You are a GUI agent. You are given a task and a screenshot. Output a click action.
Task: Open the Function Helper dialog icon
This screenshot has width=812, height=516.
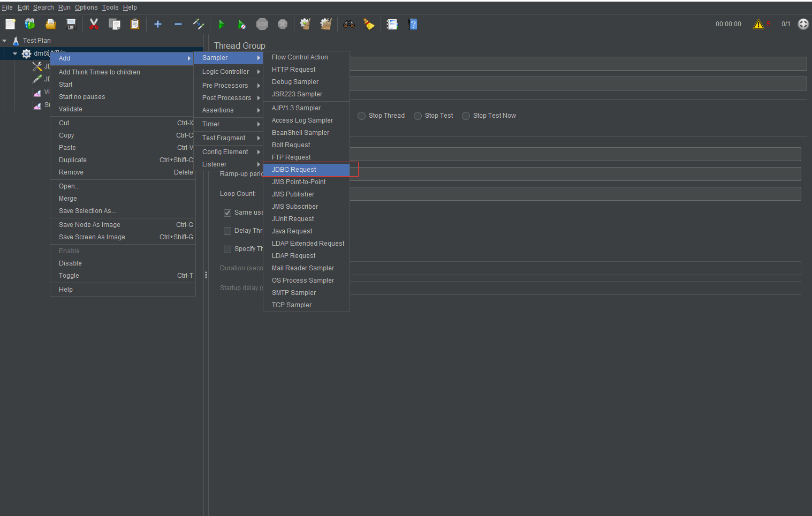pos(392,24)
